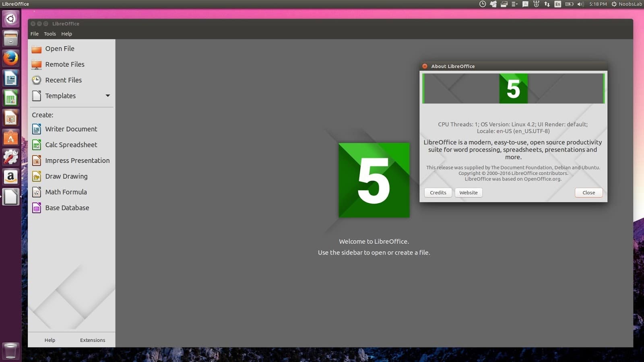Click the Open File folder icon
Image resolution: width=644 pixels, height=362 pixels.
(37, 49)
